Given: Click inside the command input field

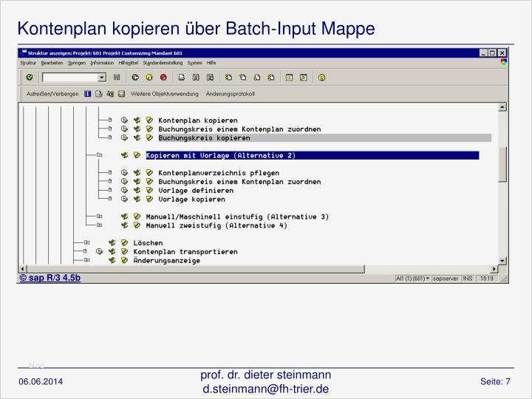Looking at the screenshot, I should pyautogui.click(x=70, y=78).
